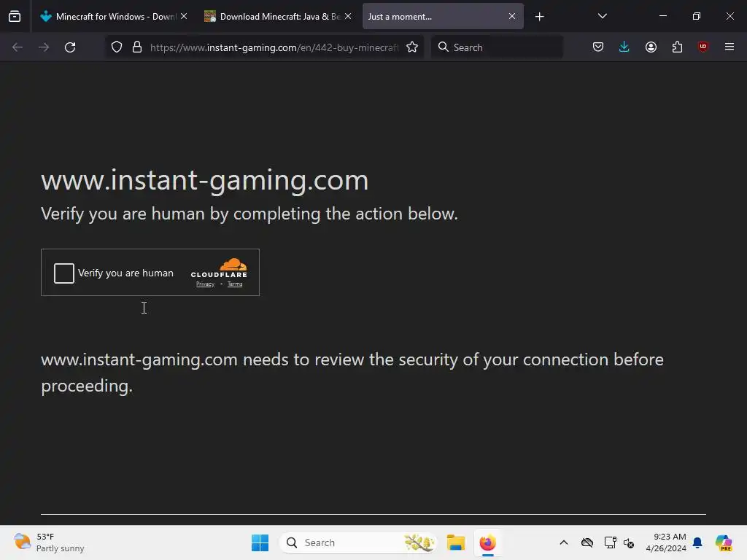747x560 pixels.
Task: Open a new tab with plus button
Action: (x=539, y=17)
